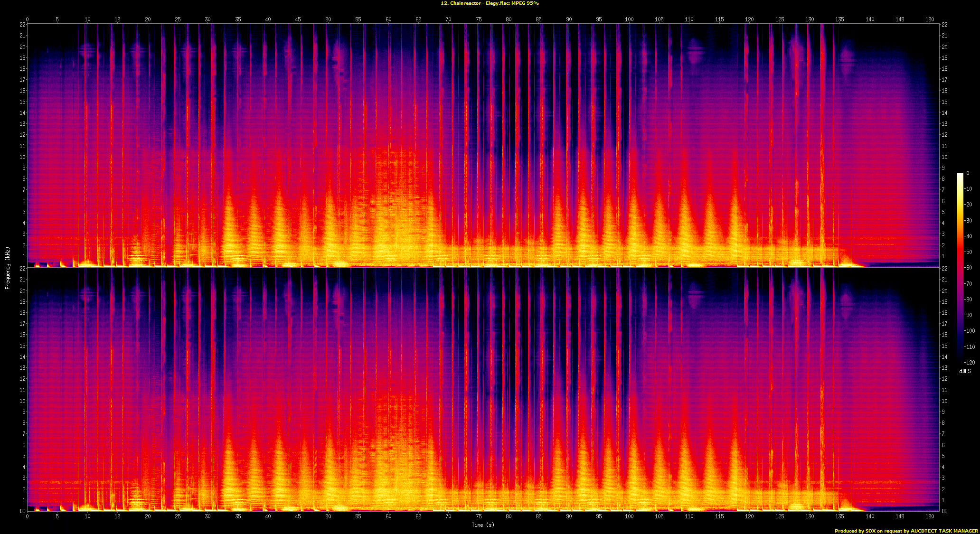Click the Frequency (kHz) axis label
Viewport: 980px width, 534px height.
[x=8, y=268]
